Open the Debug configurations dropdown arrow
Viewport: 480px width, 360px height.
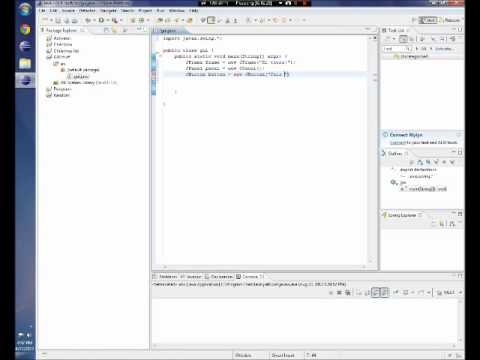click(x=94, y=20)
